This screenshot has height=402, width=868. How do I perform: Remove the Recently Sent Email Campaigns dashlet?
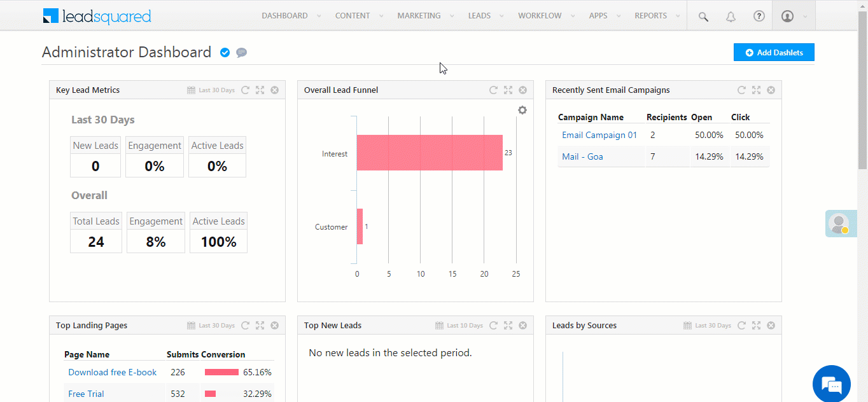coord(771,90)
